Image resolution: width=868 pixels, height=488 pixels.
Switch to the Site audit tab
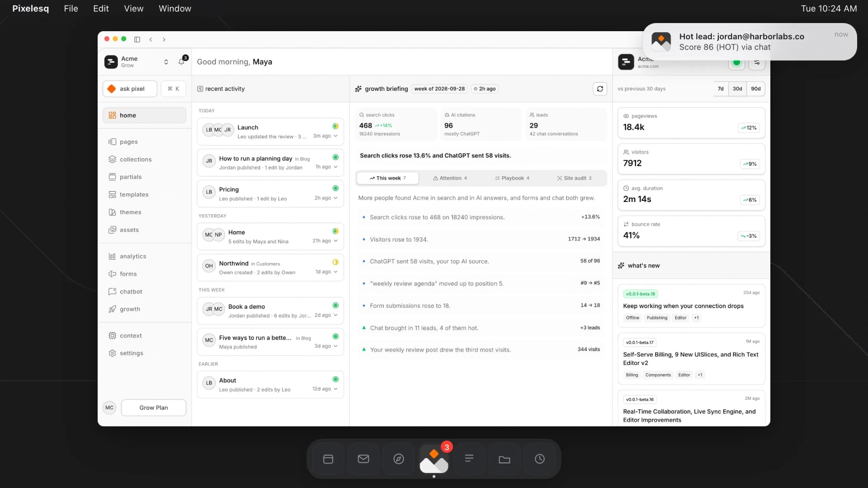tap(575, 178)
